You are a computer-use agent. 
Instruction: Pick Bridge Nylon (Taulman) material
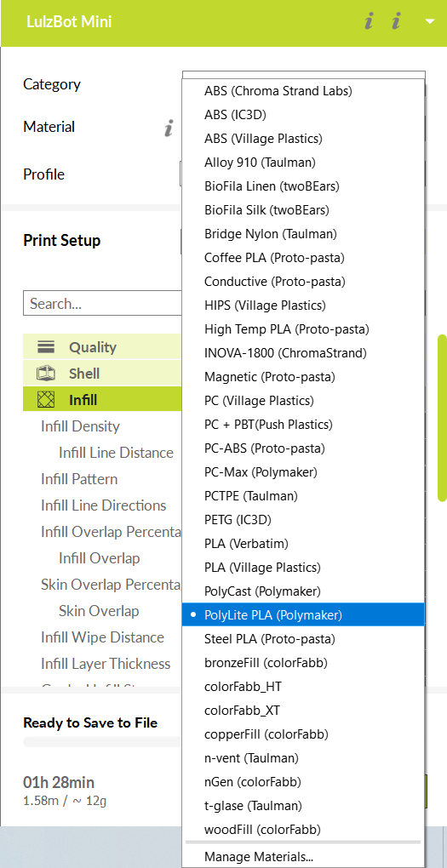304,234
